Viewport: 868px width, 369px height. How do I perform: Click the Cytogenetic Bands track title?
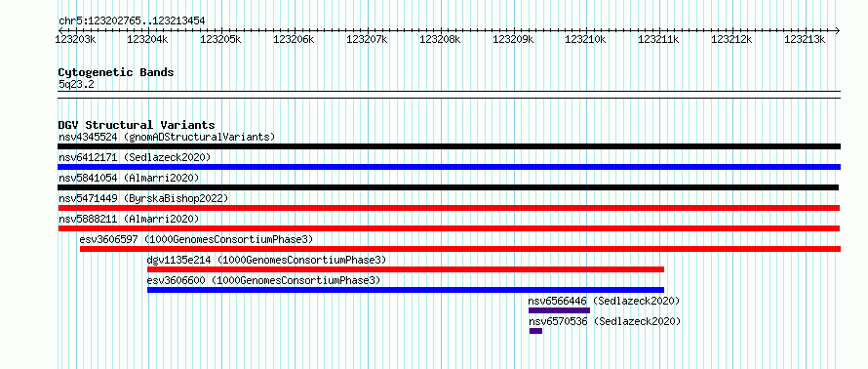click(x=116, y=72)
